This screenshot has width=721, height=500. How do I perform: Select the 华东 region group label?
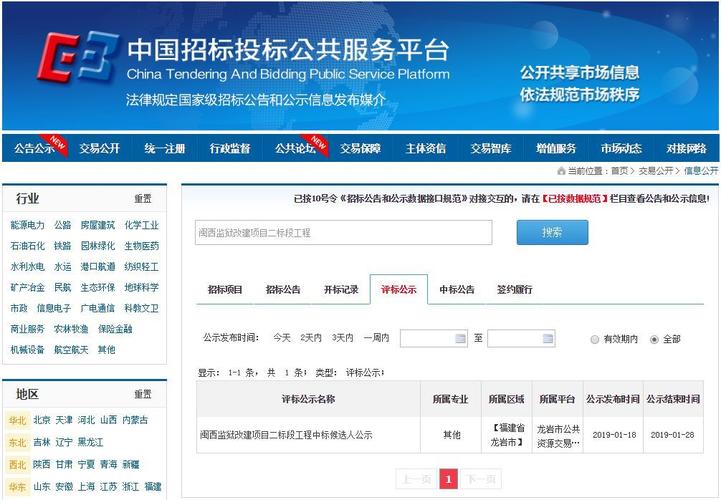17,486
